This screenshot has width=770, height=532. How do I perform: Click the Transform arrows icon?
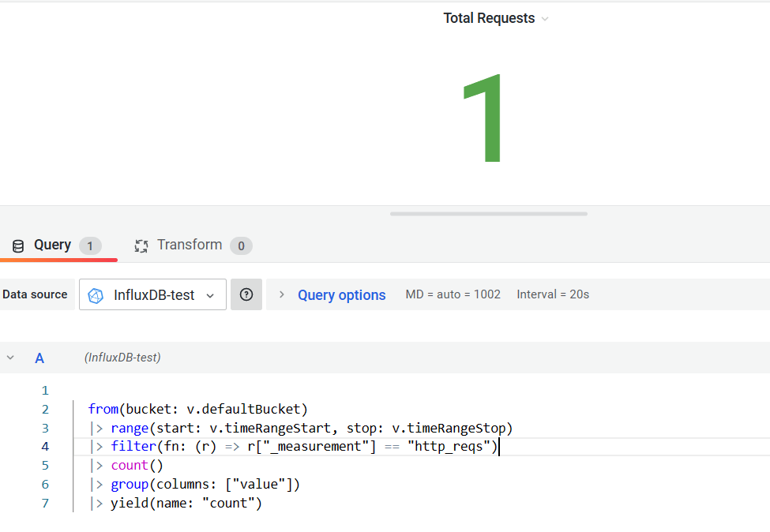pyautogui.click(x=141, y=245)
